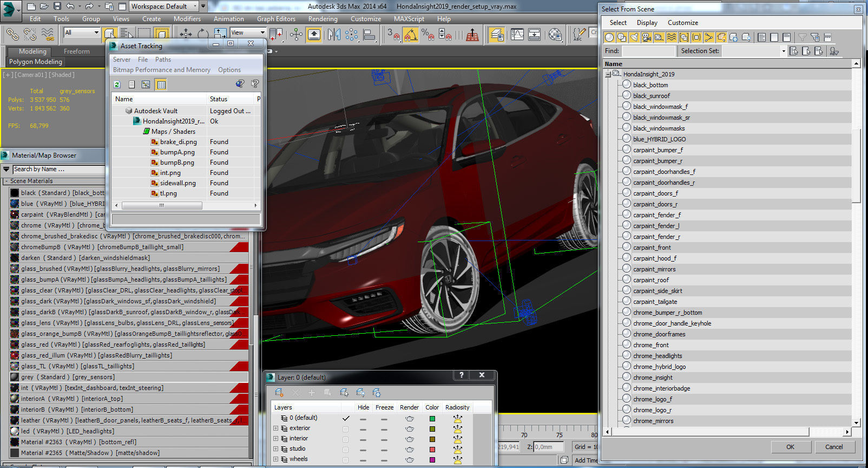Viewport: 868px width, 468px height.
Task: Save file from quick access toolbar
Action: tap(57, 6)
